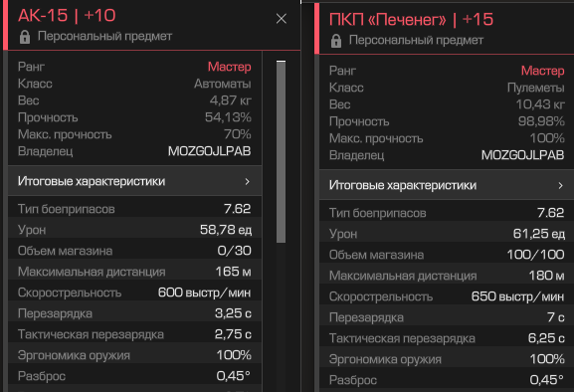Click the Разброс label in АК-15 panel
This screenshot has height=392, width=574.
42,376
